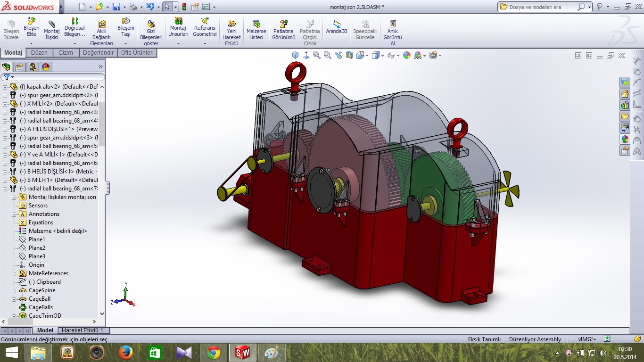Expand the X MİLİ<2> component
The height and width of the screenshot is (362, 644).
point(5,104)
